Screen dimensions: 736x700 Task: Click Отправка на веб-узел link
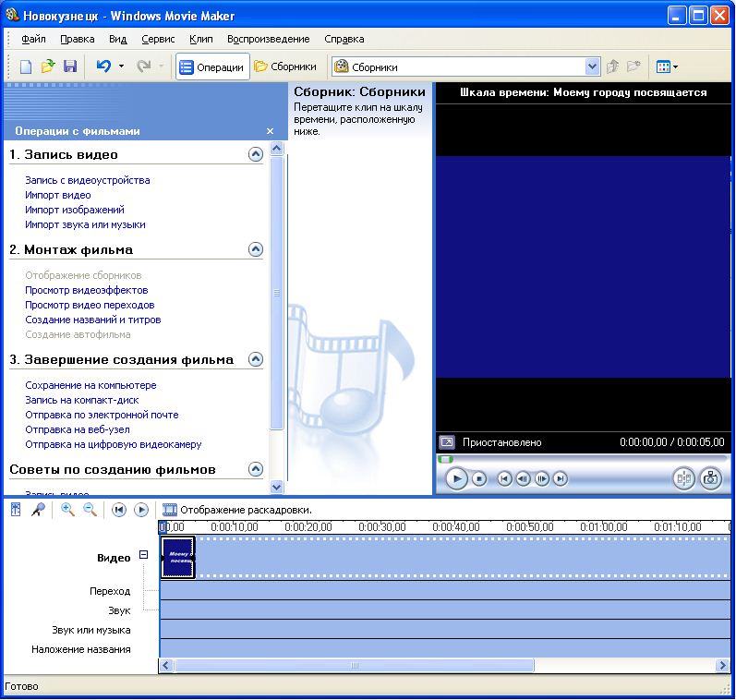[78, 429]
